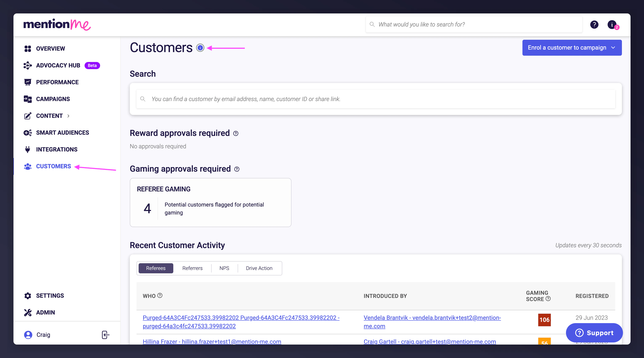Switch to the Referrers tab
Screen dimensions: 644x358
pyautogui.click(x=192, y=268)
